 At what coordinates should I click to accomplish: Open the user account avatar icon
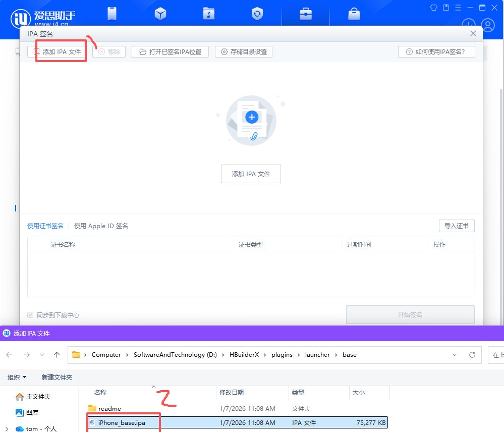coord(488,25)
